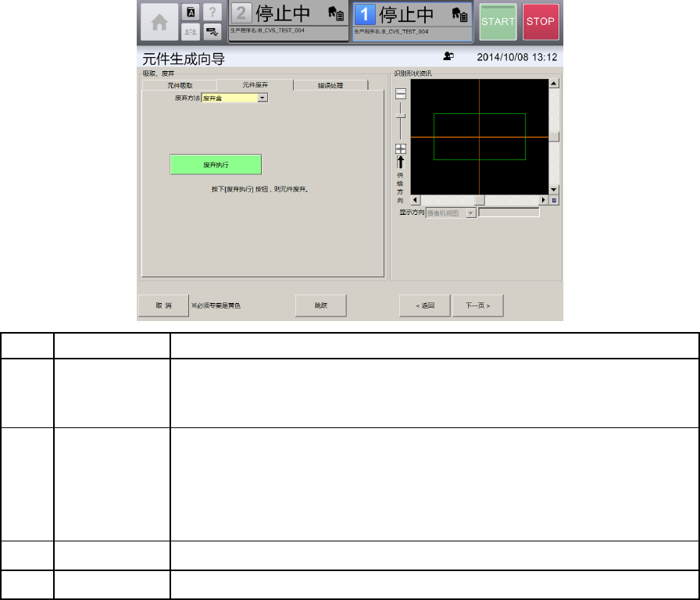Viewport: 700px width, 600px height.
Task: Click the language switch icon
Action: pos(190,12)
